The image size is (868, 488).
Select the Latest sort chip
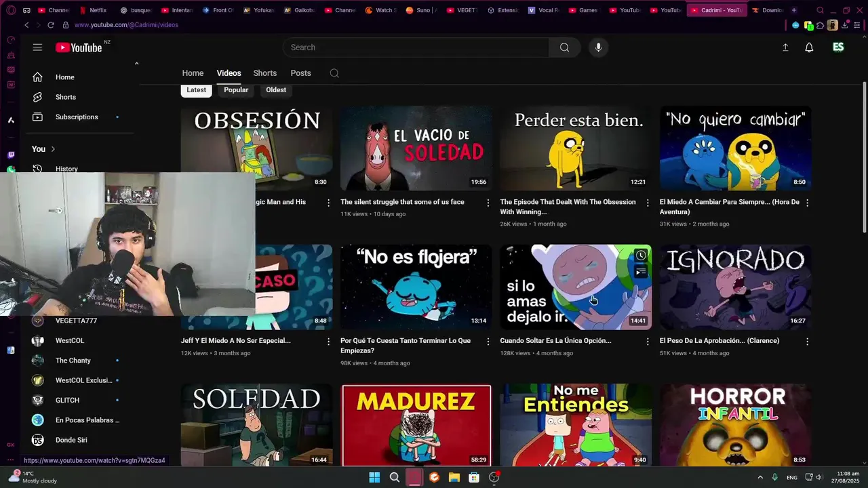point(196,90)
